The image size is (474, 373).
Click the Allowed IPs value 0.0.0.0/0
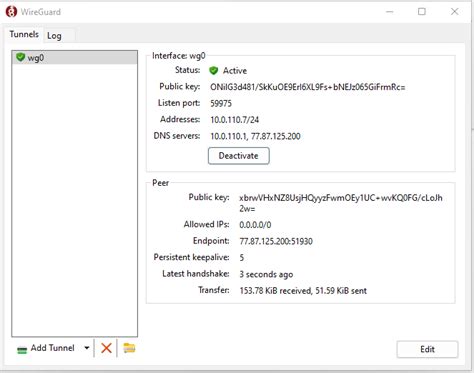pos(255,225)
